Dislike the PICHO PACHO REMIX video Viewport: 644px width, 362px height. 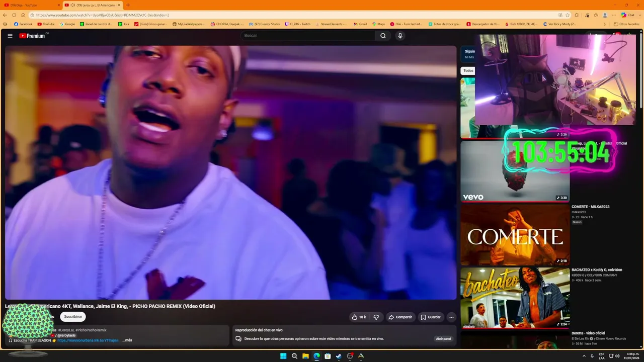[x=376, y=317]
